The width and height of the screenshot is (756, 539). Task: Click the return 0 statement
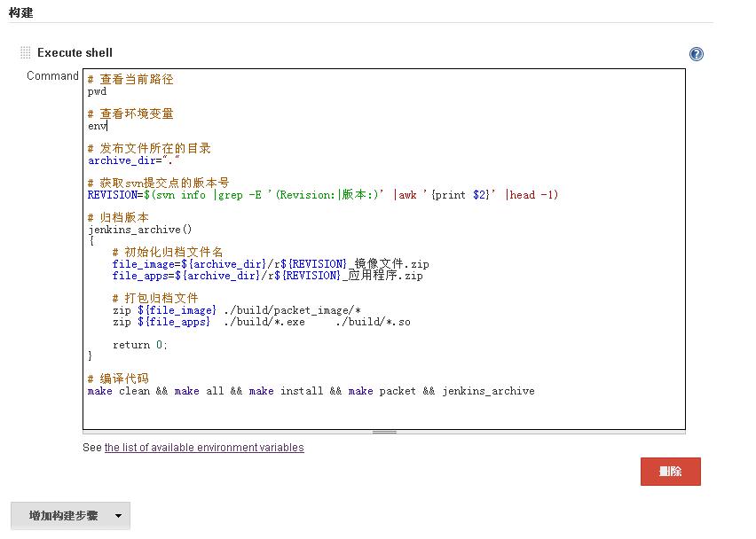139,345
